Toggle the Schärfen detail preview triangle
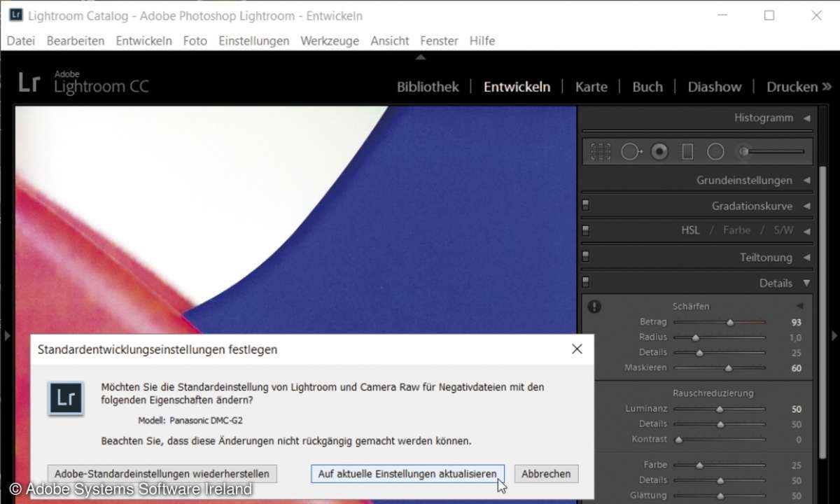 (x=799, y=307)
